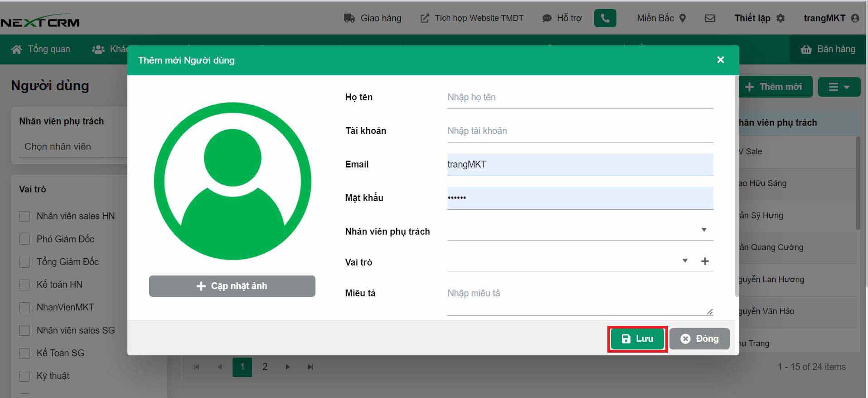
Task: Enable the Kế toán HN checkbox
Action: coord(24,285)
